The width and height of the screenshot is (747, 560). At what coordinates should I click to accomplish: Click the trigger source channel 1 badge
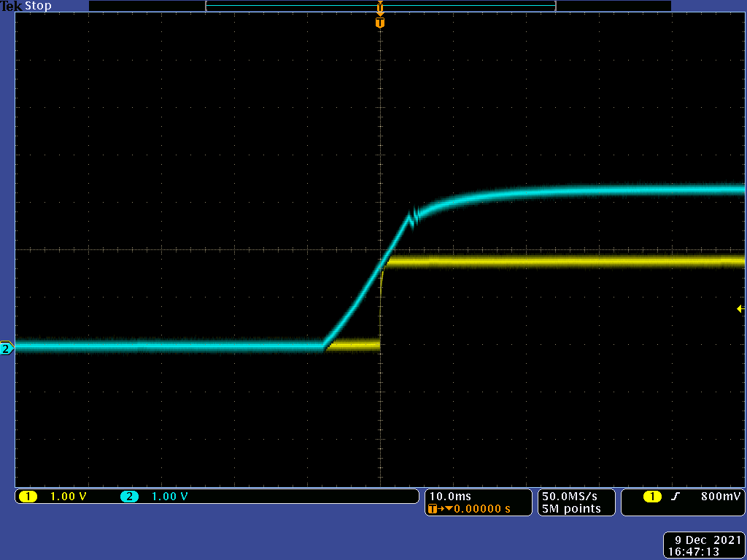click(652, 497)
